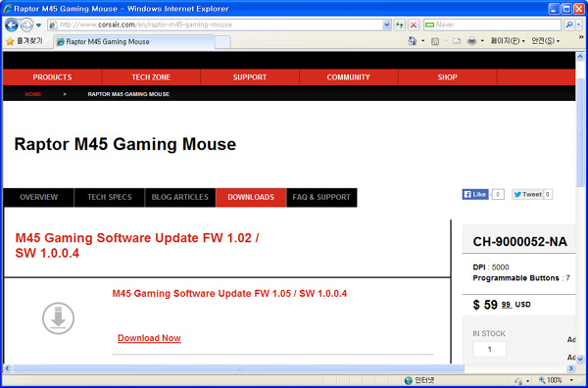This screenshot has height=388, width=588.
Task: Click the horizontal scrollbar thumb
Action: pyautogui.click(x=238, y=368)
